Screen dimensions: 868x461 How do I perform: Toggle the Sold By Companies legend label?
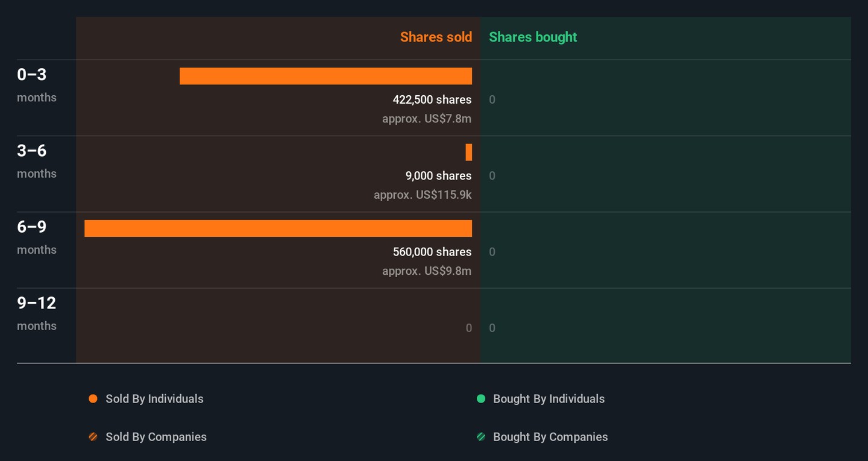tap(156, 437)
